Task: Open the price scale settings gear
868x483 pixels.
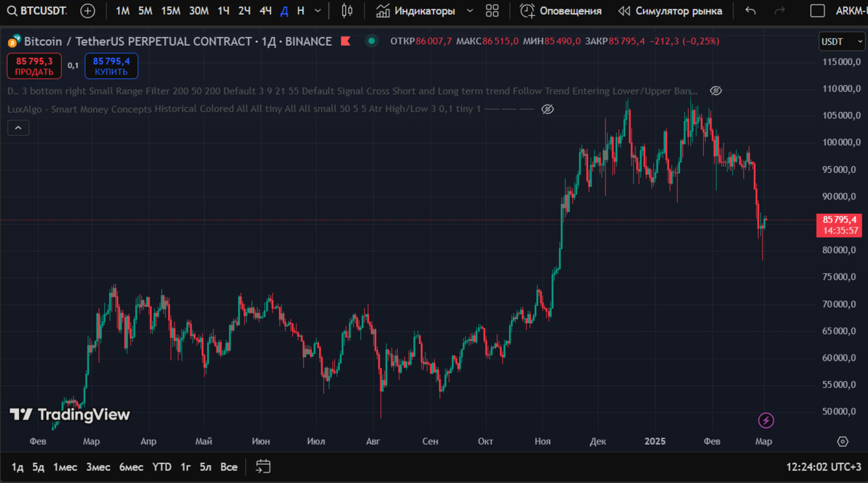Action: (842, 441)
